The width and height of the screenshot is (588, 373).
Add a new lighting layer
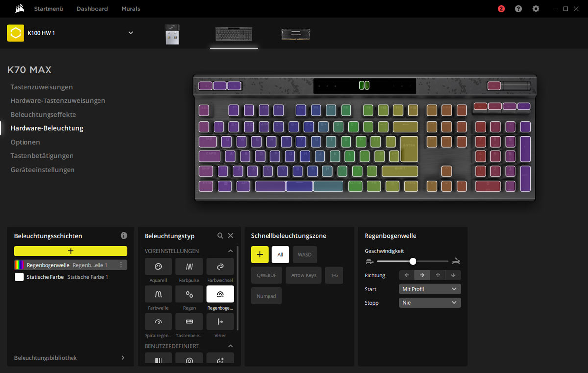click(71, 251)
